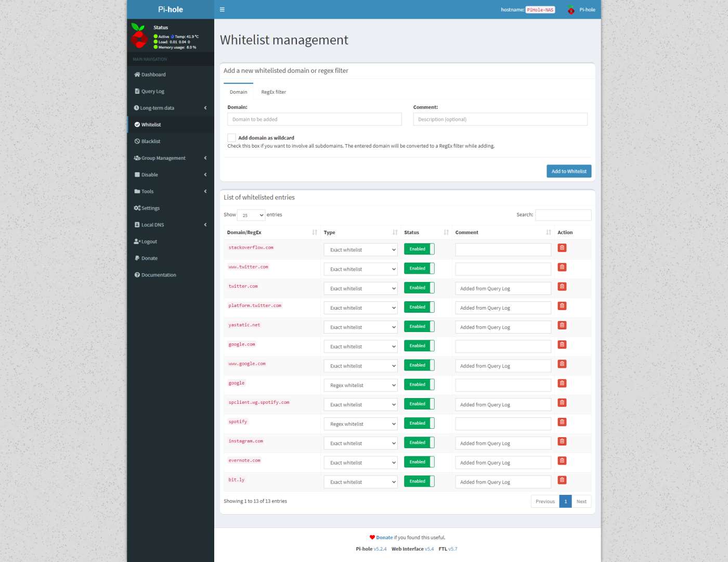Viewport: 728px width, 562px height.
Task: Delete the www.google.com entry
Action: (562, 364)
